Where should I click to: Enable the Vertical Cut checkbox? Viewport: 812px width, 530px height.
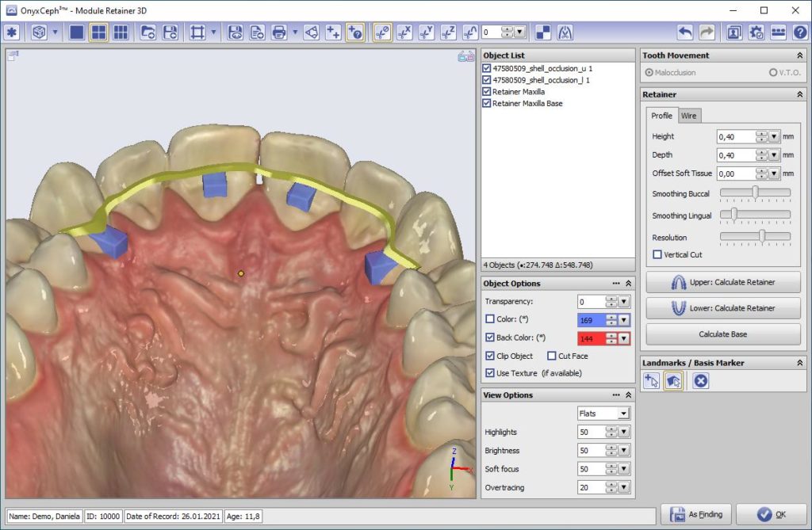click(657, 254)
